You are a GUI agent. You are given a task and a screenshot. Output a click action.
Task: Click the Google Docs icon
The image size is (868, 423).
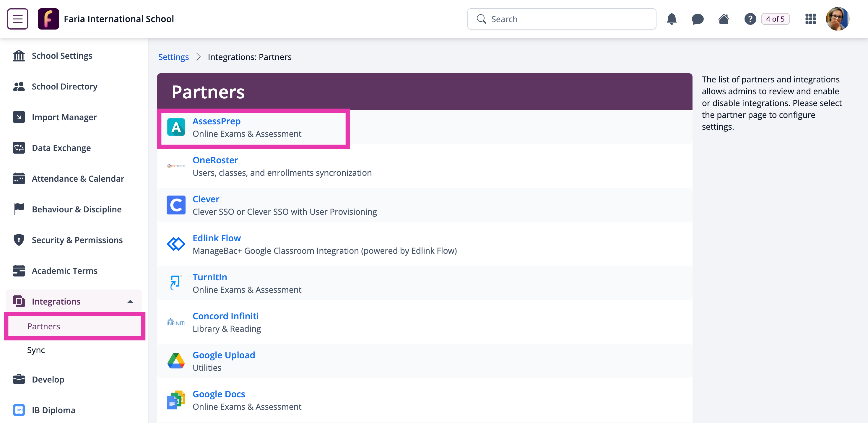pyautogui.click(x=176, y=400)
